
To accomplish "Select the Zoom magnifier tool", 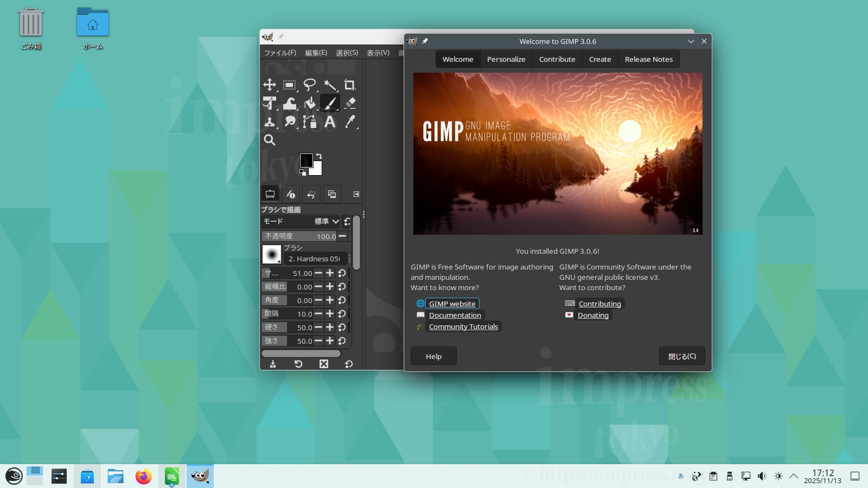I will click(x=270, y=140).
